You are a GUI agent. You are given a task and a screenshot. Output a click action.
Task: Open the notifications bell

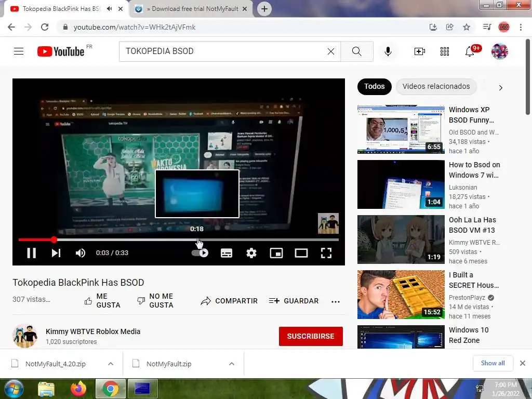click(470, 51)
